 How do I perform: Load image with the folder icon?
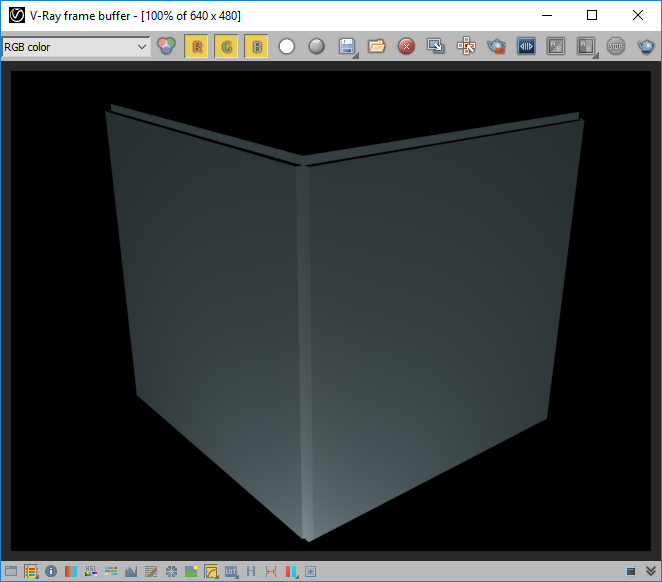click(377, 46)
